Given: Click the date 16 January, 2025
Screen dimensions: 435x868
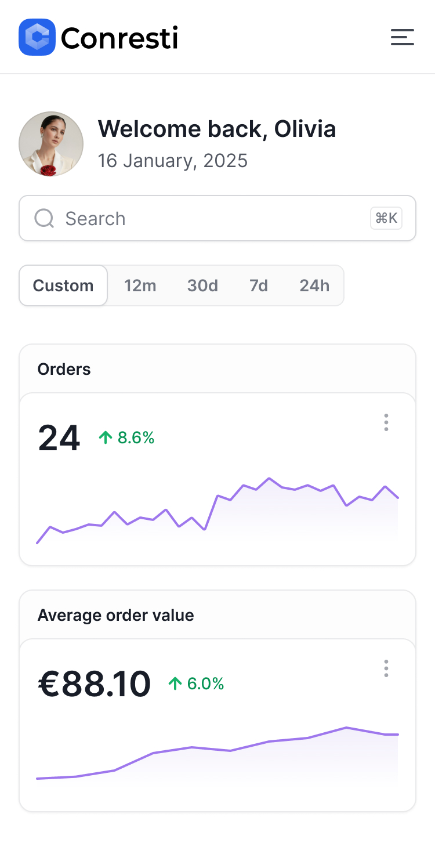Looking at the screenshot, I should pyautogui.click(x=173, y=161).
